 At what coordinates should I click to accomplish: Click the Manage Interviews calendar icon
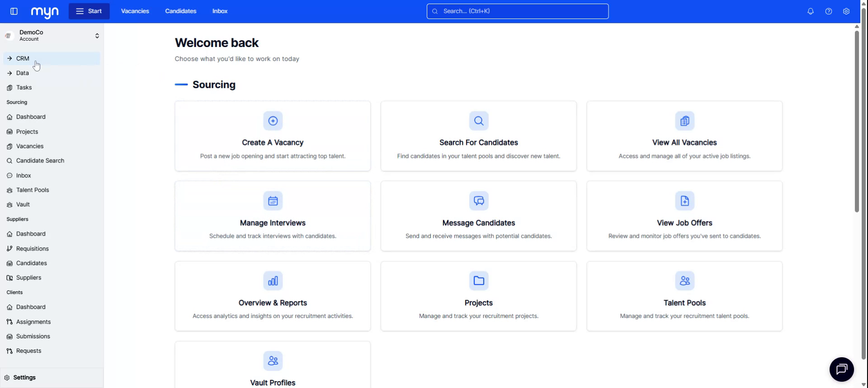click(273, 201)
